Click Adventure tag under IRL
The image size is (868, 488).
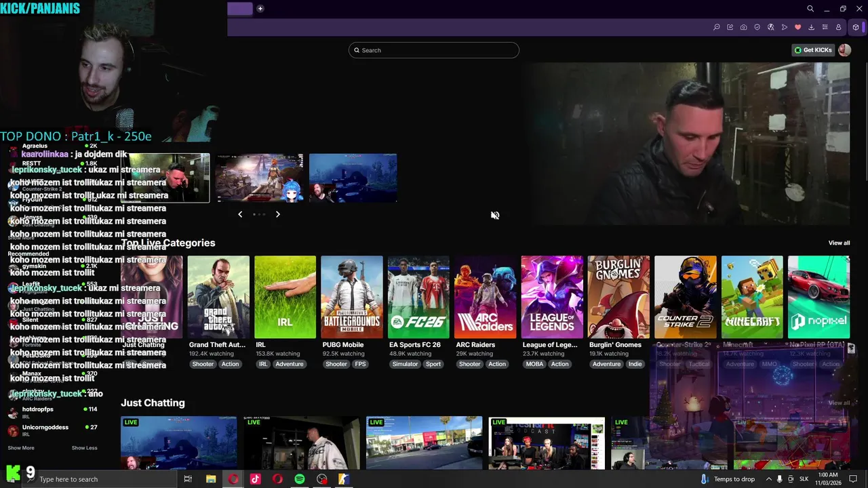pyautogui.click(x=290, y=364)
